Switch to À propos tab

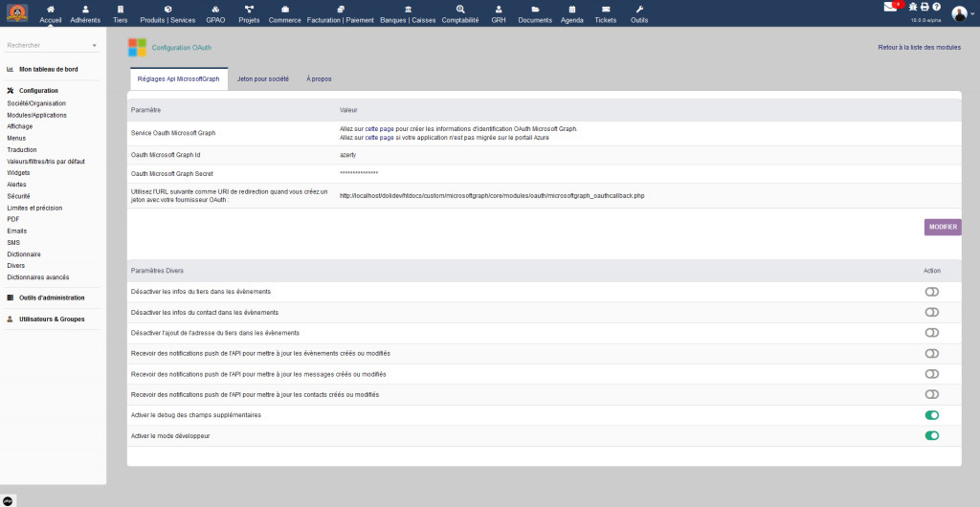(x=319, y=79)
